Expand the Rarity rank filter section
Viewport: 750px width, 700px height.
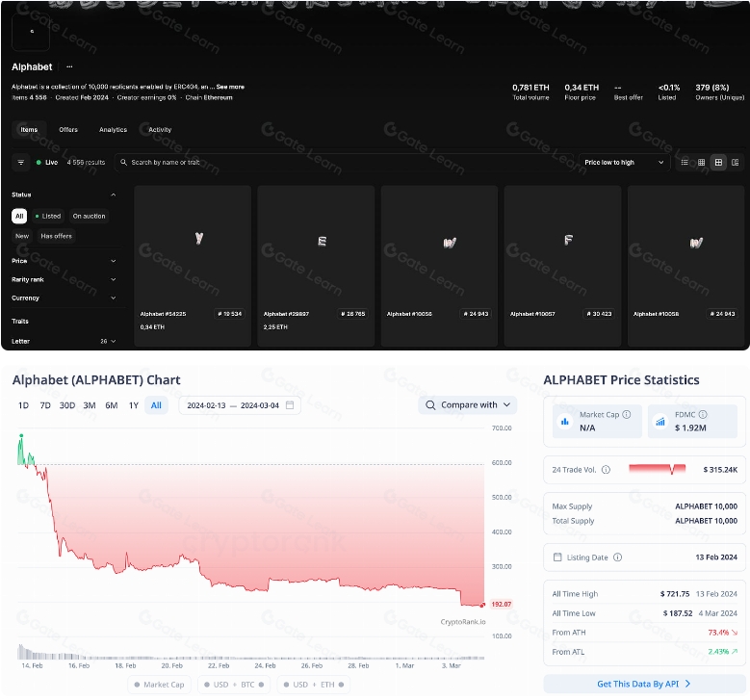pyautogui.click(x=114, y=279)
